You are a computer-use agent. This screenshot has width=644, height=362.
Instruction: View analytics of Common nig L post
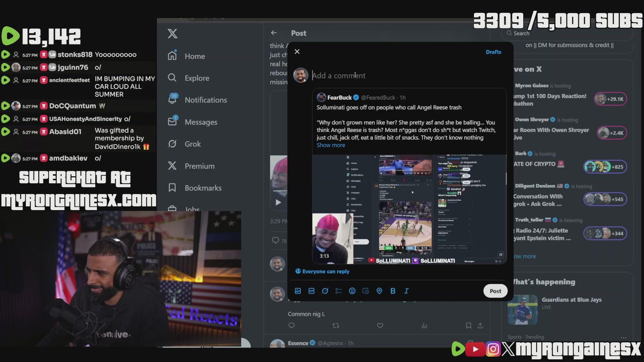[x=424, y=325]
